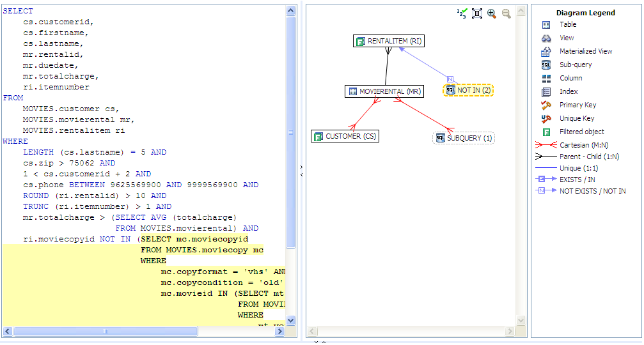Click diagram pane right scroll arrow
The image size is (644, 345).
[x=510, y=331]
